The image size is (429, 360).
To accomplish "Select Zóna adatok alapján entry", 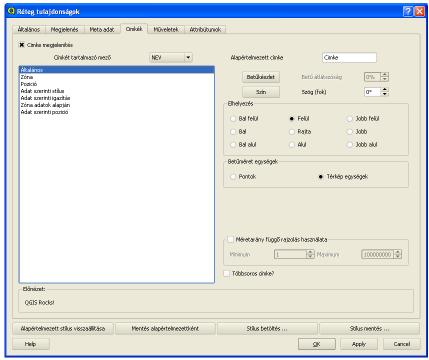I will pos(117,105).
